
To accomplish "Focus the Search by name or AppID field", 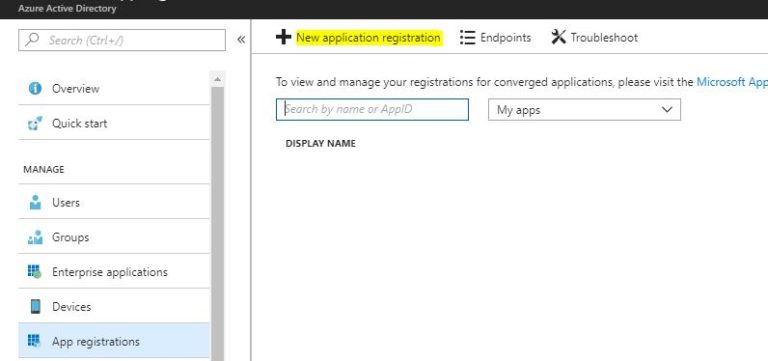I will (372, 110).
